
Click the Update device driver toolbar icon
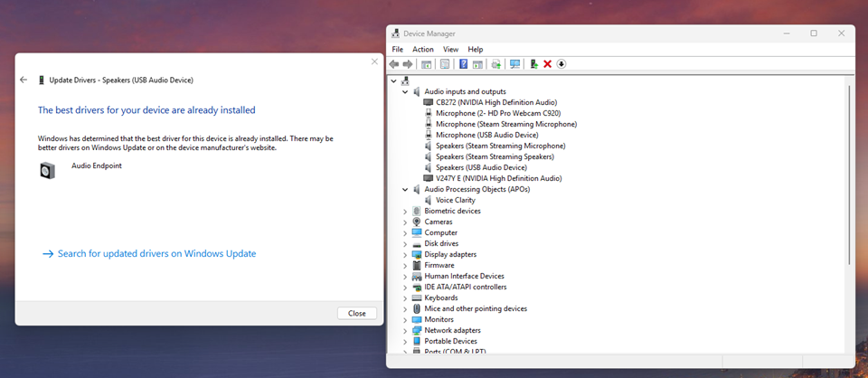(533, 64)
